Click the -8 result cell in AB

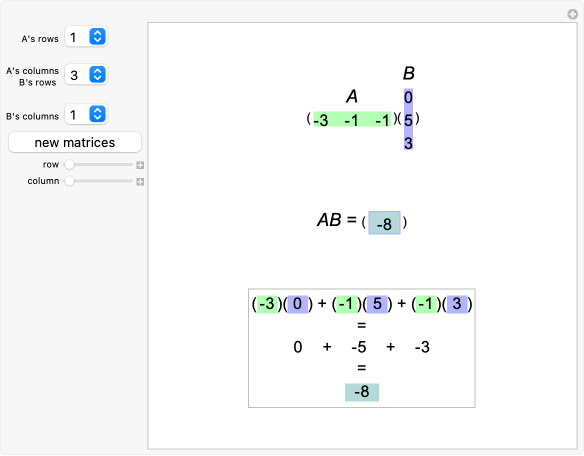point(384,223)
